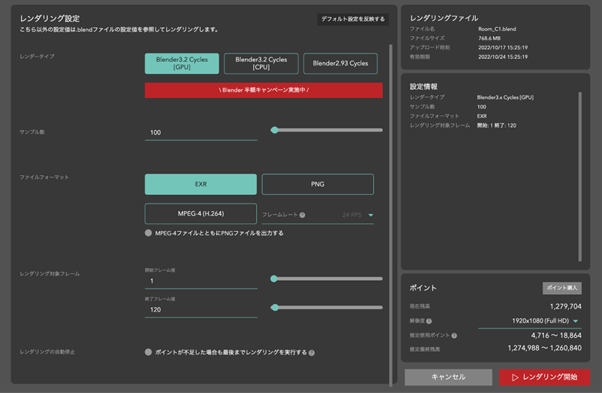Image resolution: width=602 pixels, height=393 pixels.
Task: Click the レンダリングファイル heading
Action: pyautogui.click(x=444, y=18)
